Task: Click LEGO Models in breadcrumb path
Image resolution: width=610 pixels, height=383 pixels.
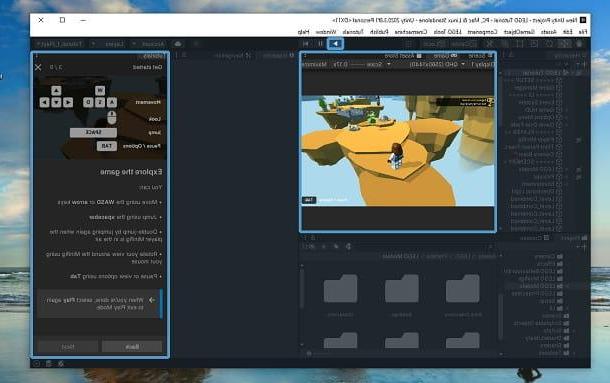Action: [400, 257]
